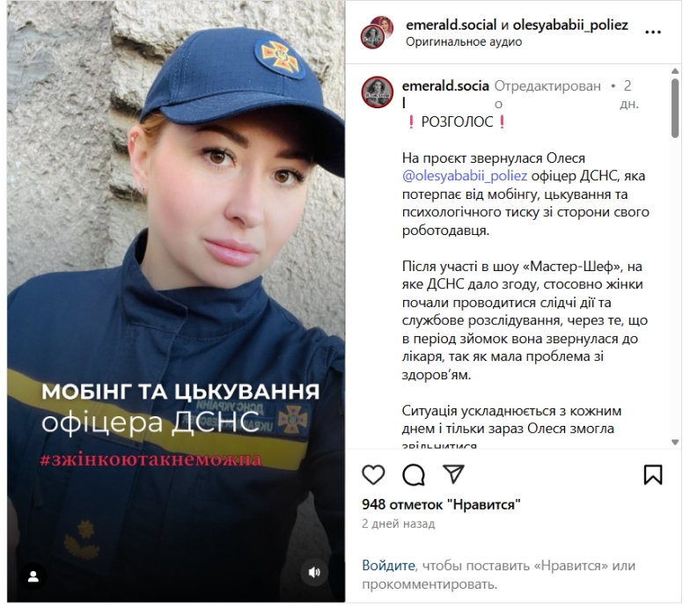This screenshot has height=616, width=690.
Task: Save the post with the bookmark icon
Action: [653, 475]
